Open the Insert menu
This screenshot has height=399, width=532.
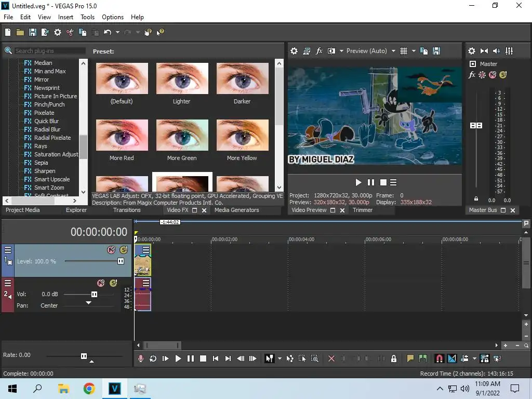65,17
